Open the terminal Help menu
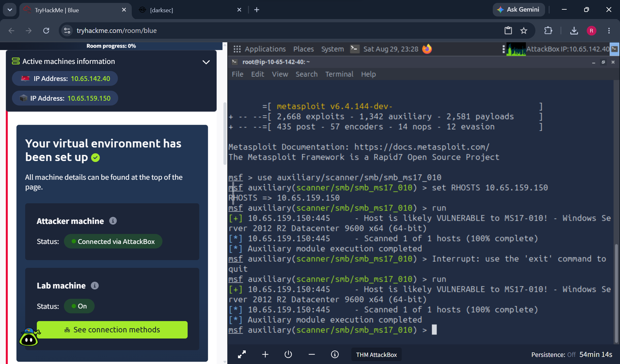This screenshot has width=620, height=364. pyautogui.click(x=369, y=74)
